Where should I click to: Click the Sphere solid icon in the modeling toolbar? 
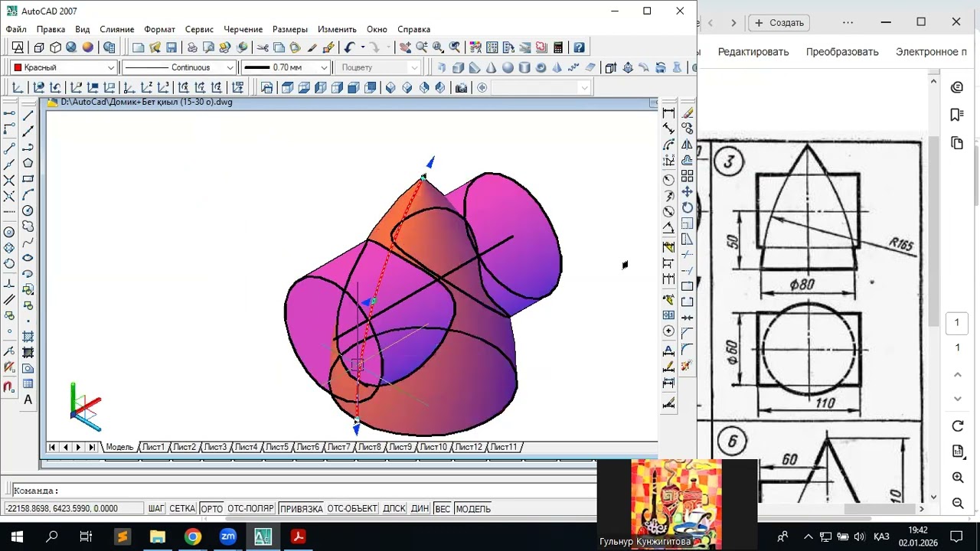pos(508,67)
